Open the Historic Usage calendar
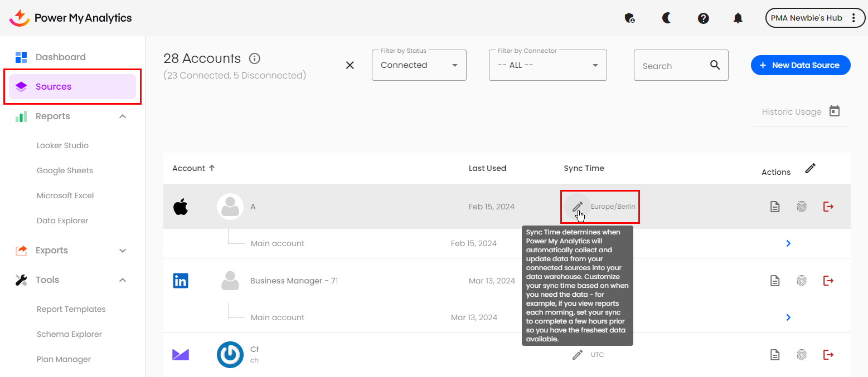Viewport: 868px width, 377px height. pos(834,111)
